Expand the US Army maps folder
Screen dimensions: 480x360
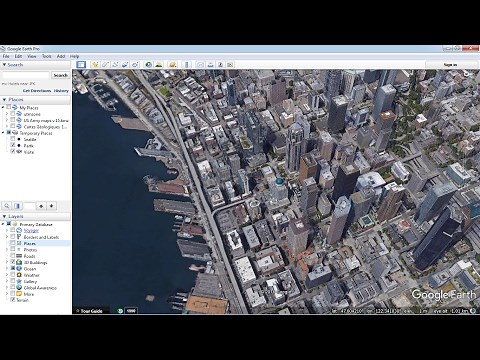coord(7,120)
